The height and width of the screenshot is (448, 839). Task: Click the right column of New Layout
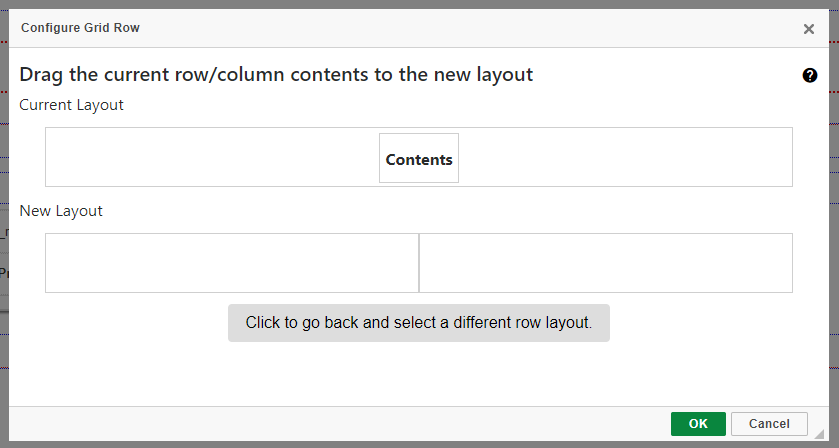point(606,263)
